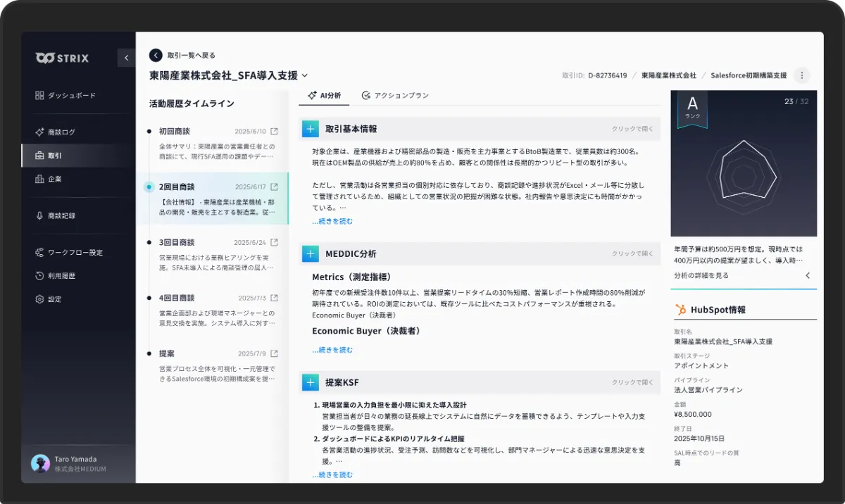Click 東陽産業株式会社 in the header breadcrumb
Image resolution: width=845 pixels, height=504 pixels.
[x=668, y=75]
